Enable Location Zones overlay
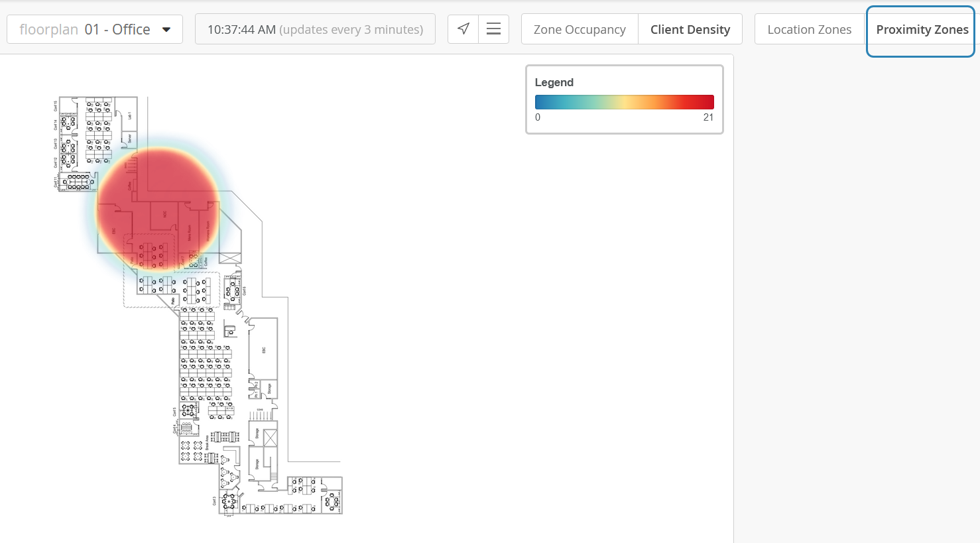The width and height of the screenshot is (980, 543). [809, 30]
